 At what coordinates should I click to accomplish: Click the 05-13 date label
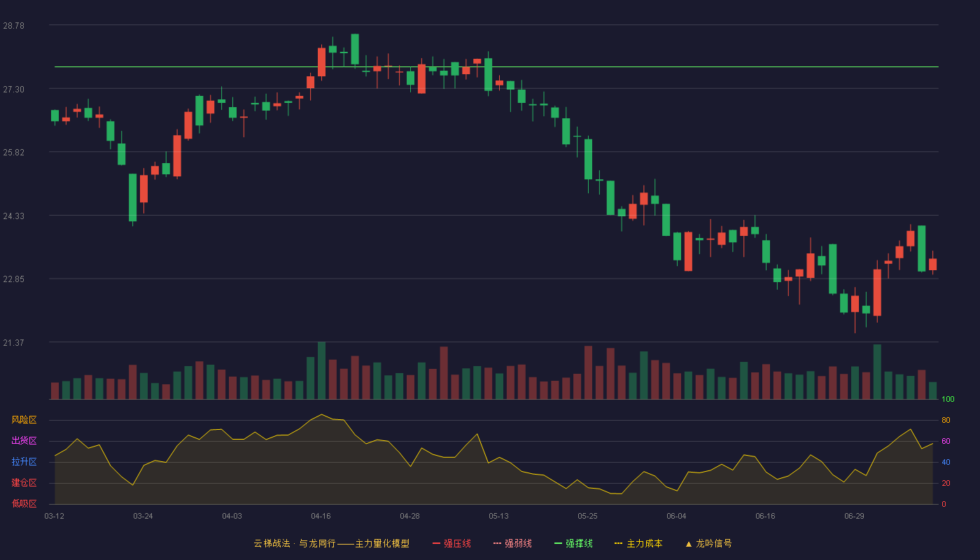click(x=498, y=516)
